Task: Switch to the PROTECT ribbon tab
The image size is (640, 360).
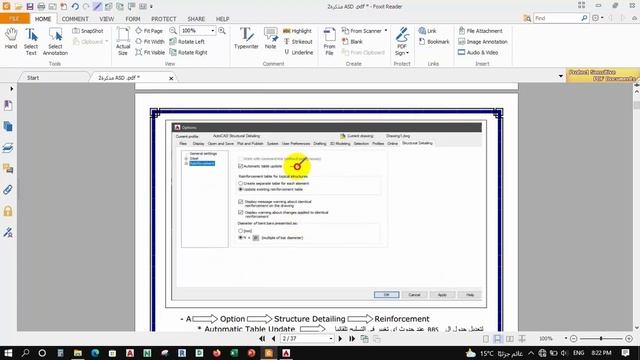Action: point(164,19)
